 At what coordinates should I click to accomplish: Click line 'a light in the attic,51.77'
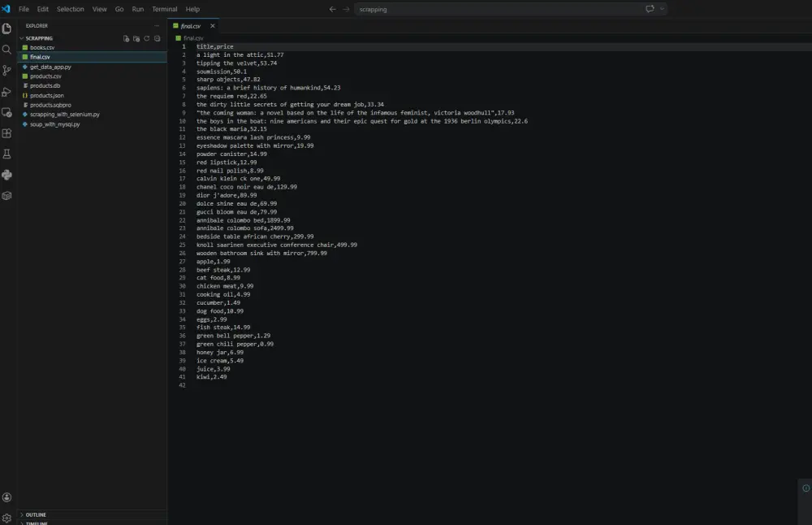[240, 55]
